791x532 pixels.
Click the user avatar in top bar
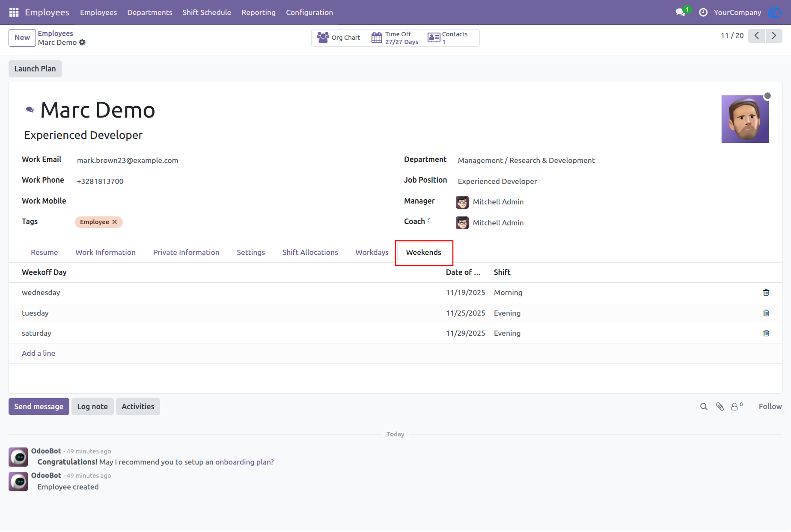[x=774, y=12]
